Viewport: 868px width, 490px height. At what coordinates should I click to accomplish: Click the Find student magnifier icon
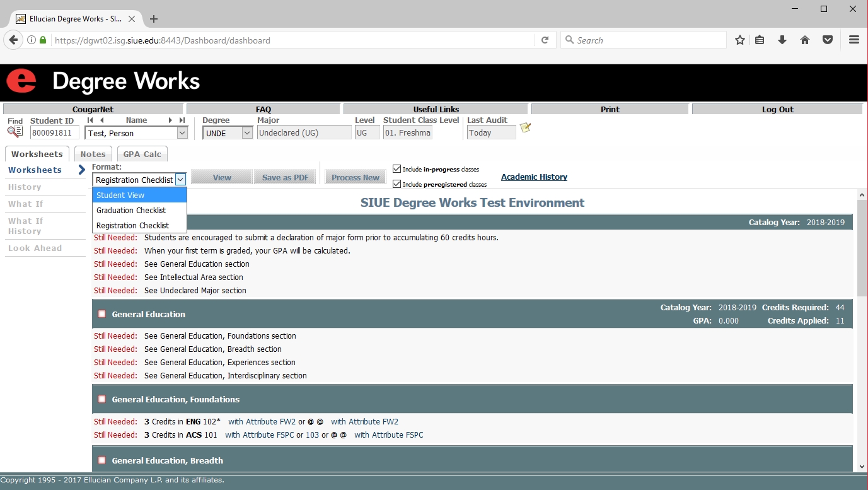tap(14, 132)
